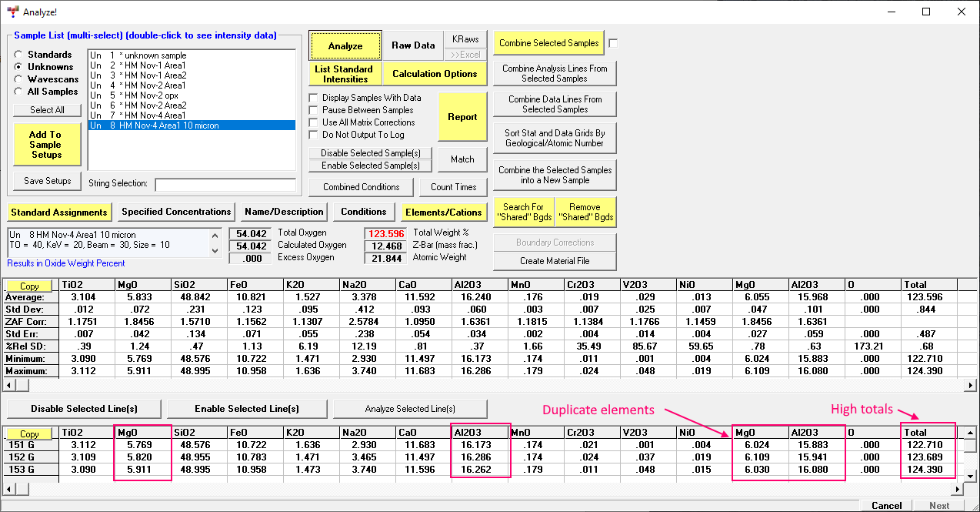Tick the checkbox beside Combine Selected Samples
This screenshot has height=512, width=980.
point(613,43)
